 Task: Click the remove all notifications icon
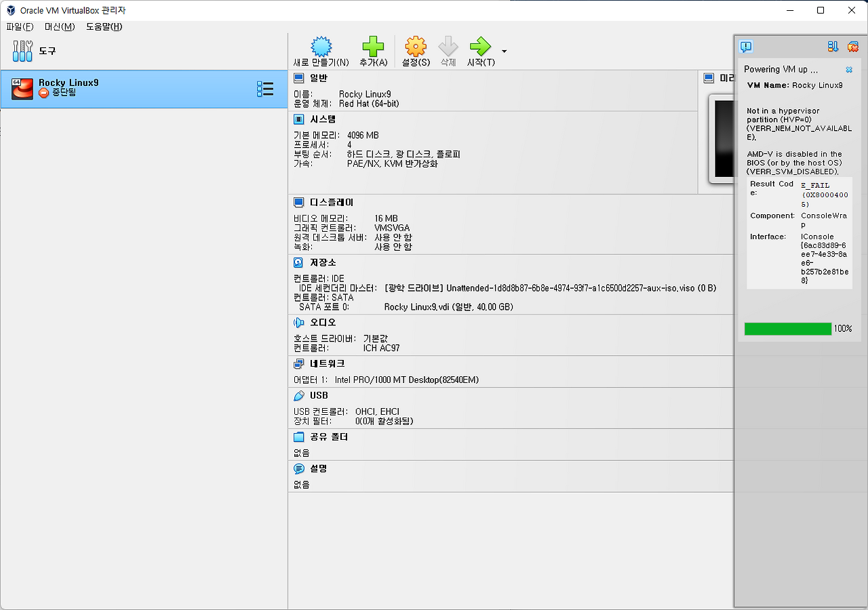point(853,47)
